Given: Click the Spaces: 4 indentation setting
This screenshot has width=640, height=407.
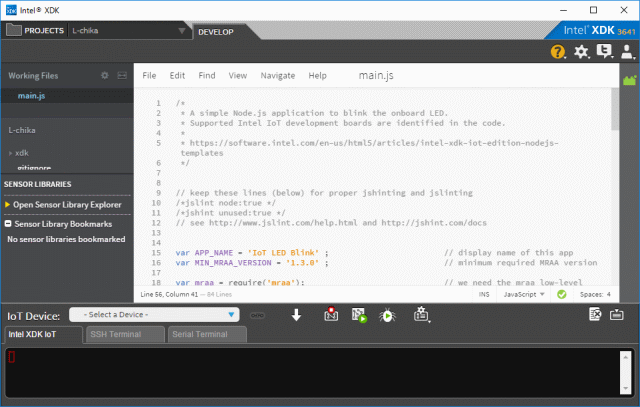Looking at the screenshot, I should (595, 294).
